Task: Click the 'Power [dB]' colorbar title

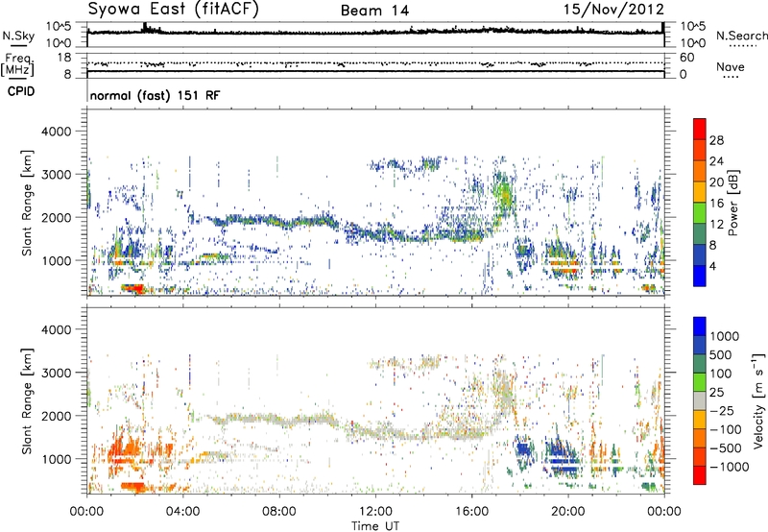Action: [x=733, y=203]
